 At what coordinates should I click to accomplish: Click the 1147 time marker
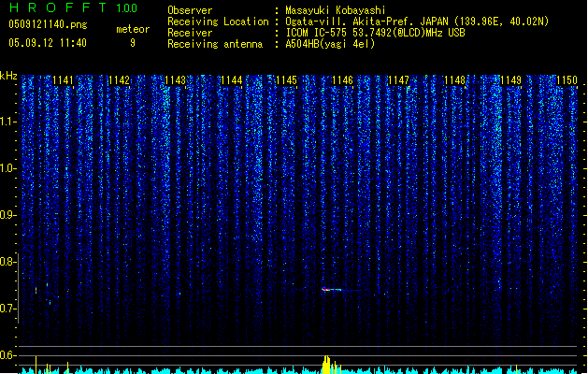click(398, 80)
